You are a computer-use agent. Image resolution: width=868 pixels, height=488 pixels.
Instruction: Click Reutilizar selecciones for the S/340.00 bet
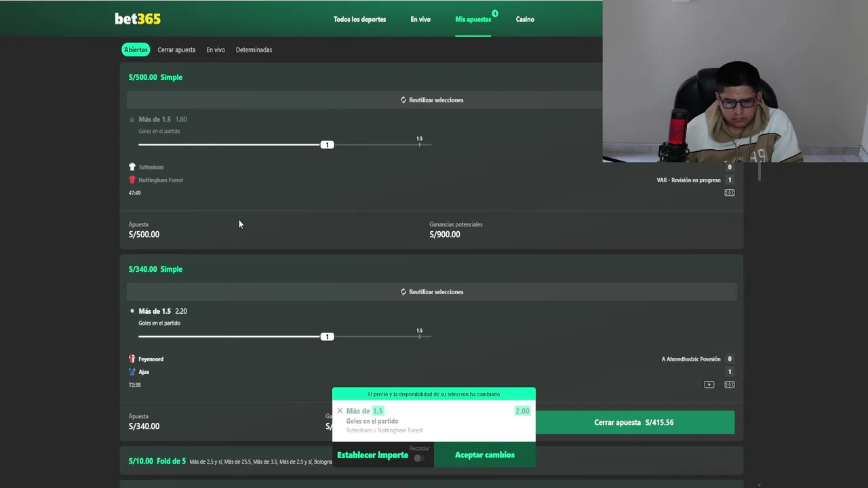431,291
